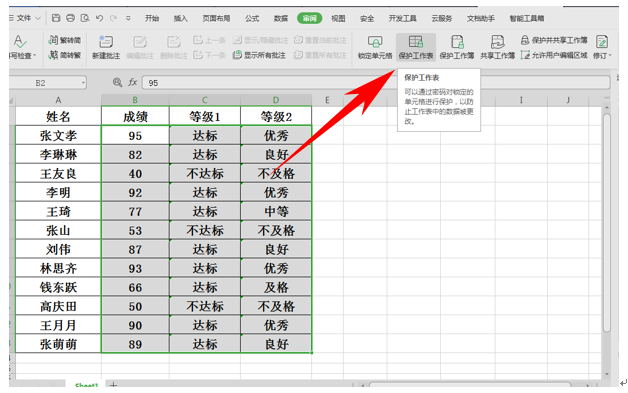Screen dimensions: 628x393
Task: Undo the last action
Action: coord(99,18)
